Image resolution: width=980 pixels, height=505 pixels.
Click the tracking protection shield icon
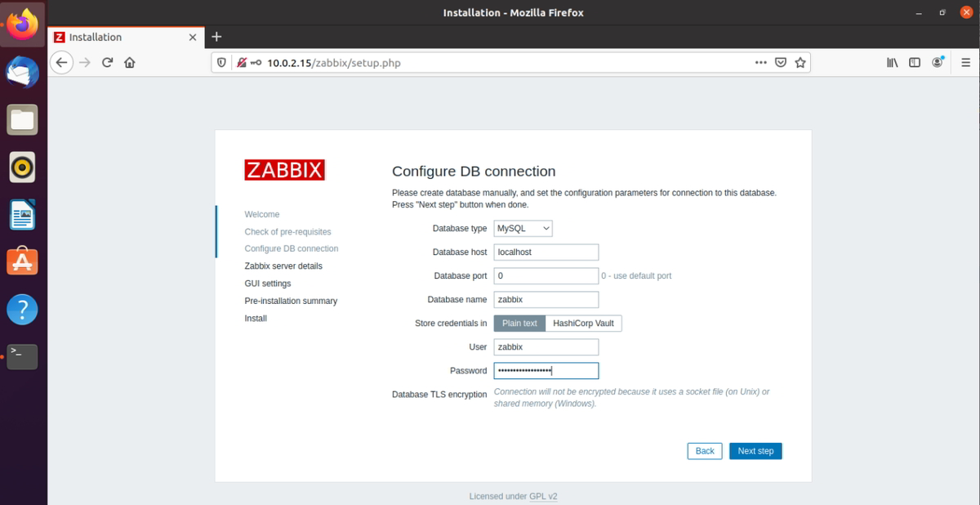point(220,62)
